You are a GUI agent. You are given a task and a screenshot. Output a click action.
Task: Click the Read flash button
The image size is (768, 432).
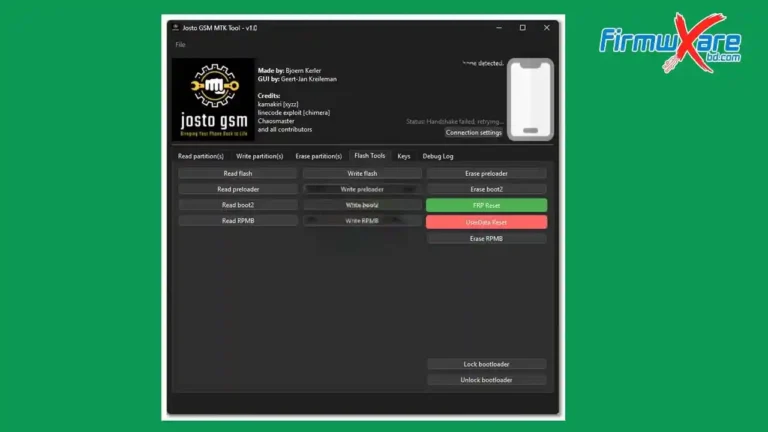tap(238, 173)
